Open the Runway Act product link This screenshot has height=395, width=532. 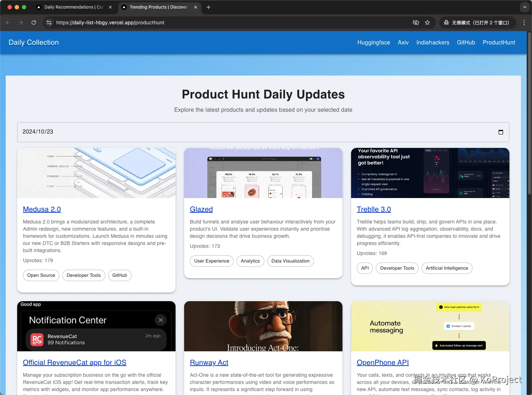coord(209,362)
